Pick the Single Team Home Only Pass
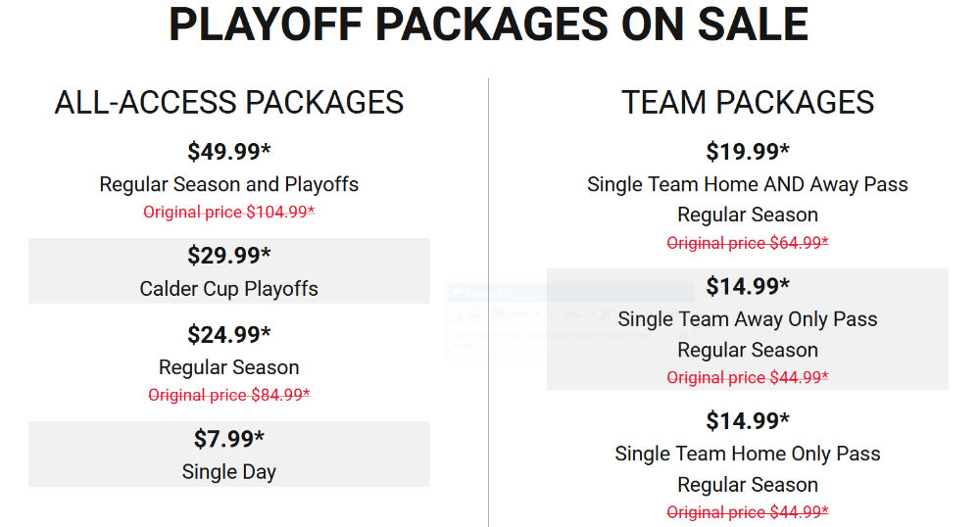The height and width of the screenshot is (527, 980). 748,454
